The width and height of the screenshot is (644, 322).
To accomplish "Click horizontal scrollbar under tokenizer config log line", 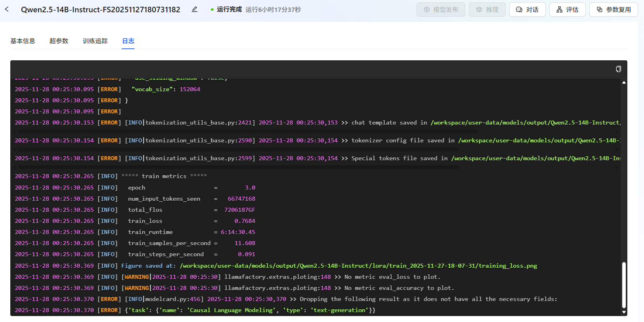I will click(x=238, y=149).
